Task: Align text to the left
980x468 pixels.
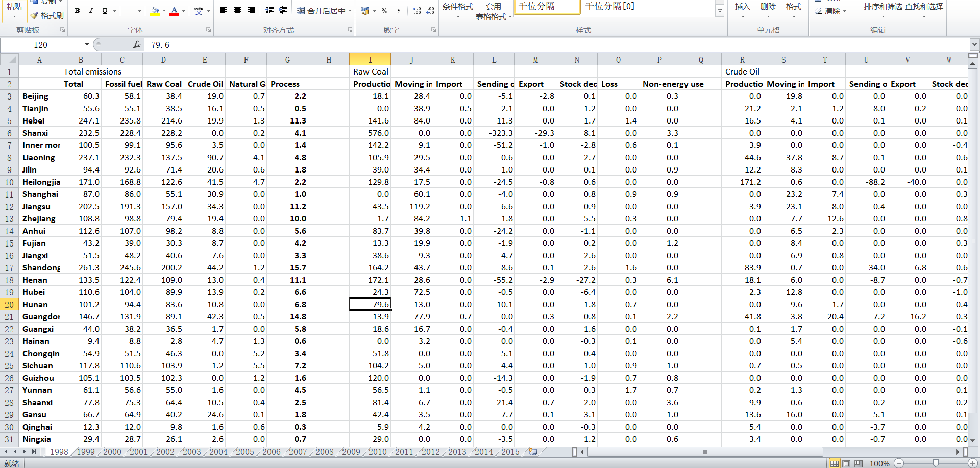Action: 223,10
